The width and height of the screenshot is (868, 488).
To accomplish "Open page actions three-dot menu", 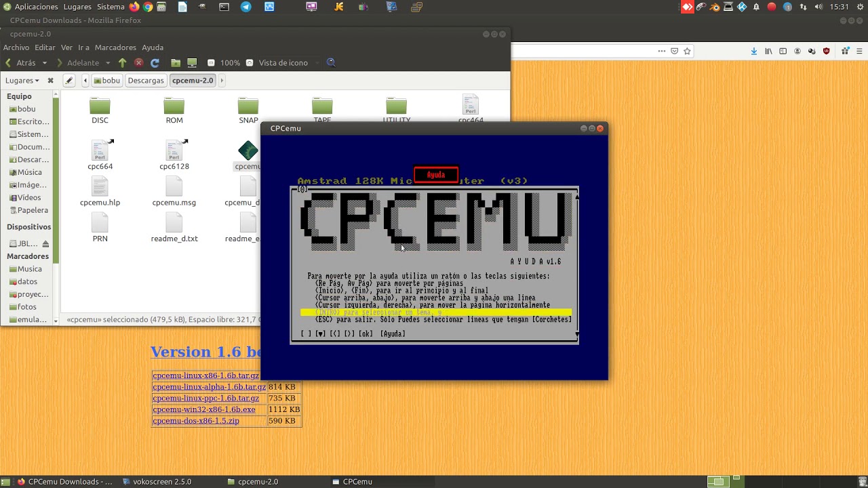I will pyautogui.click(x=662, y=51).
